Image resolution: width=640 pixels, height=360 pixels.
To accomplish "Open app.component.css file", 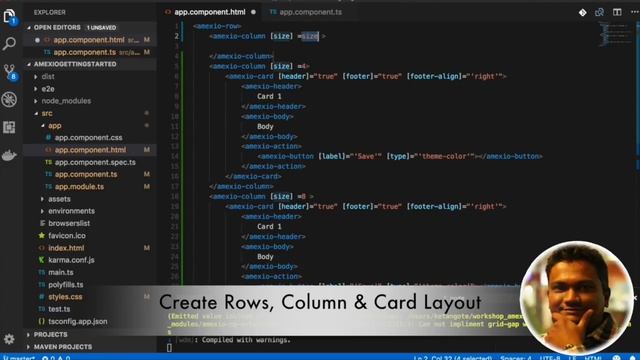I will coord(89,138).
